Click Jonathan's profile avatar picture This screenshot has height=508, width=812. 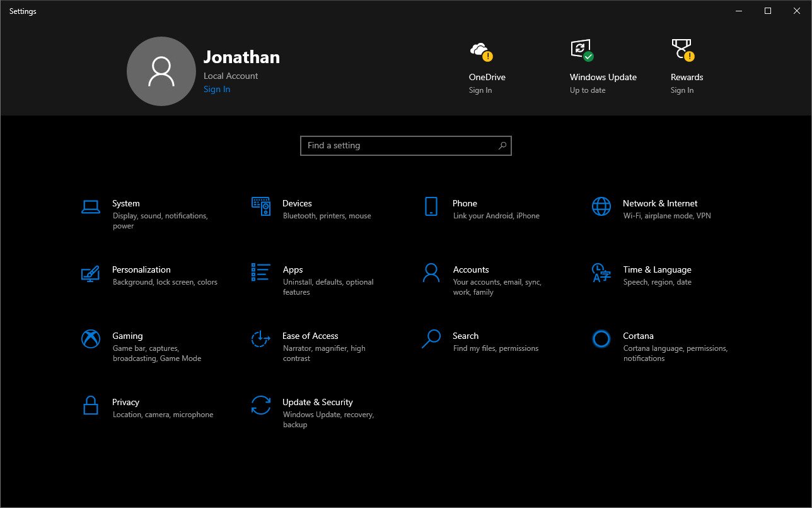tap(161, 71)
